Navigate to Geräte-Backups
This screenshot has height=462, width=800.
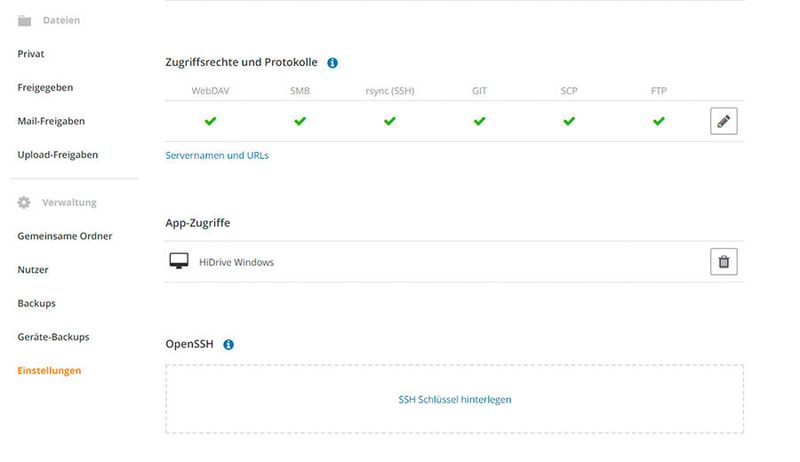coord(53,337)
